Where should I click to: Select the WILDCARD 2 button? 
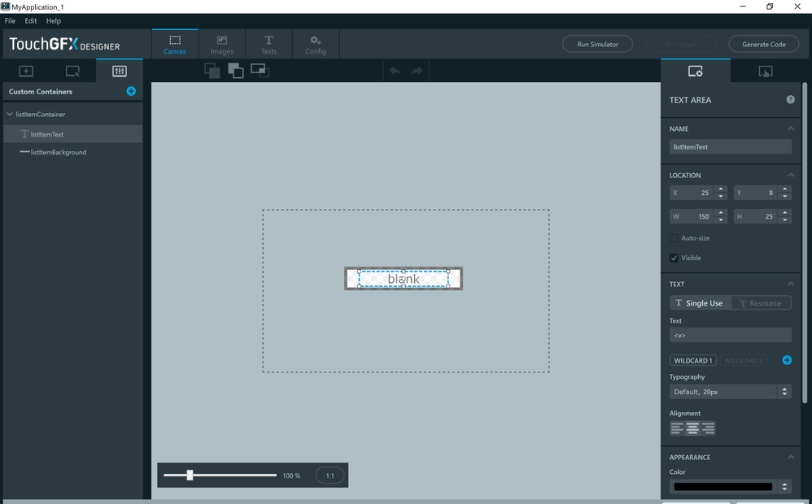pos(744,361)
